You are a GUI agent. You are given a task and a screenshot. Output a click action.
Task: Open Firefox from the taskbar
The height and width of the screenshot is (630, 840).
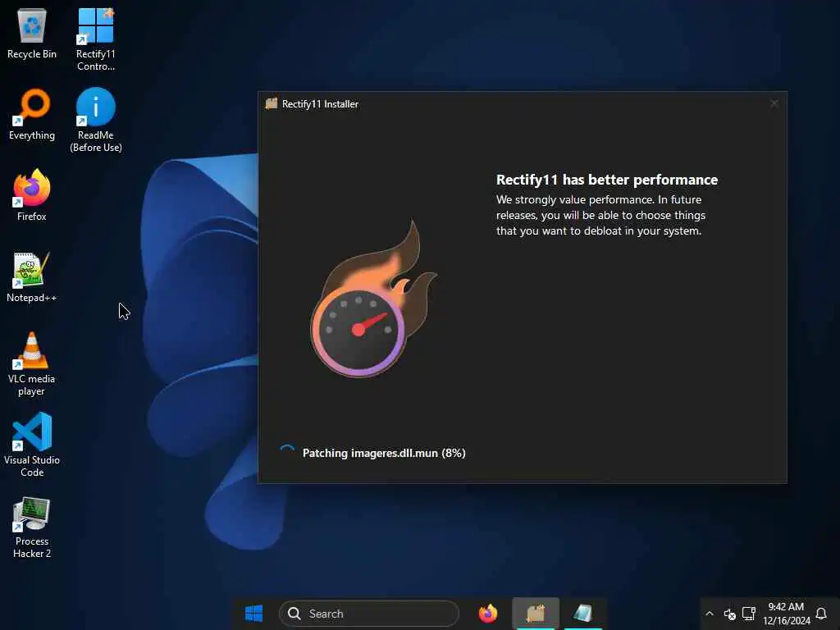pyautogui.click(x=487, y=614)
